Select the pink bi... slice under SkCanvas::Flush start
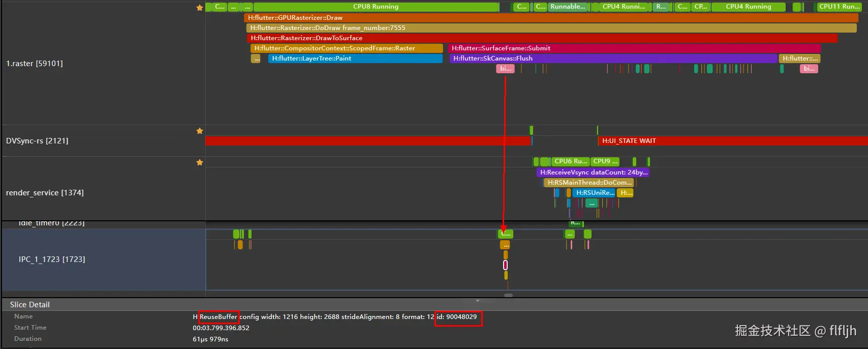The width and height of the screenshot is (868, 349). (505, 69)
